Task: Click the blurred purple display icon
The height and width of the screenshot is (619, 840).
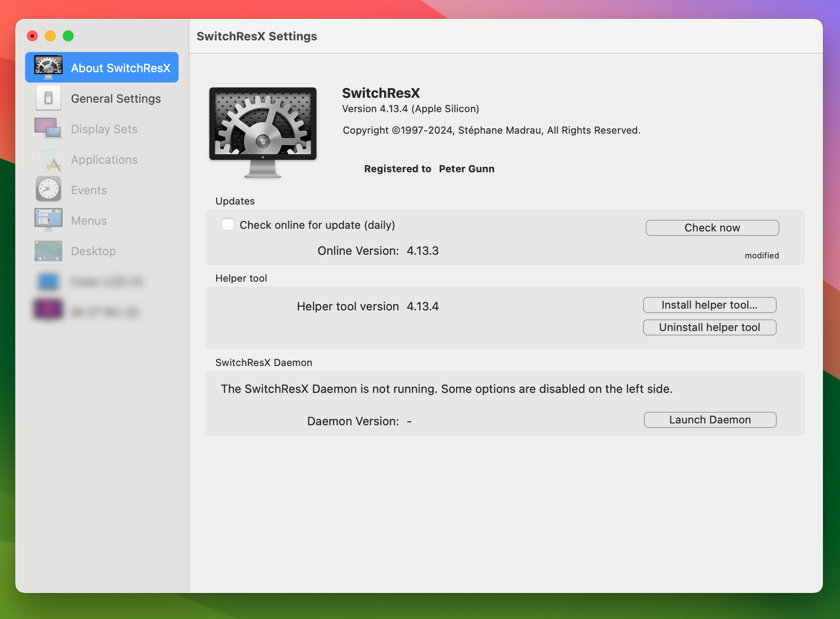Action: [48, 310]
